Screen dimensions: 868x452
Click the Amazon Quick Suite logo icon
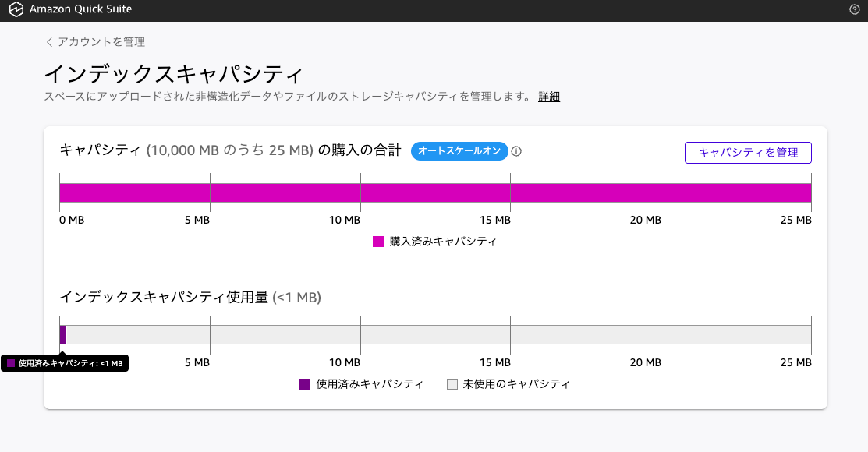pos(16,10)
